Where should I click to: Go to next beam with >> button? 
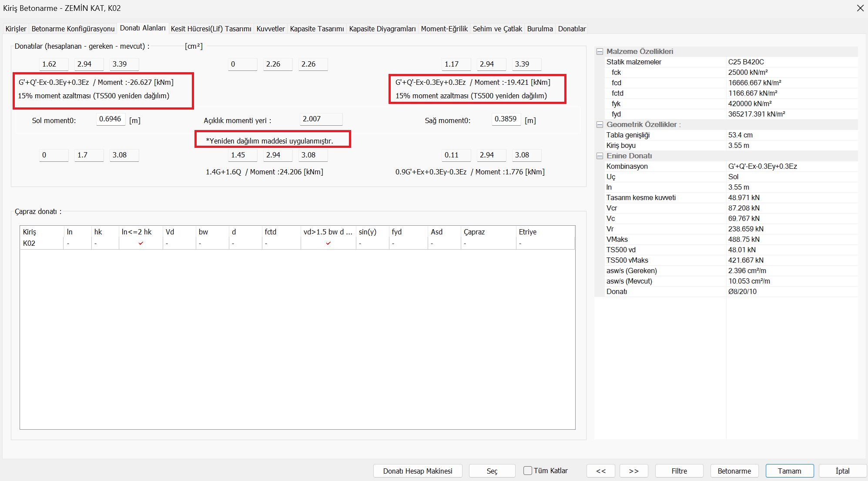point(633,471)
